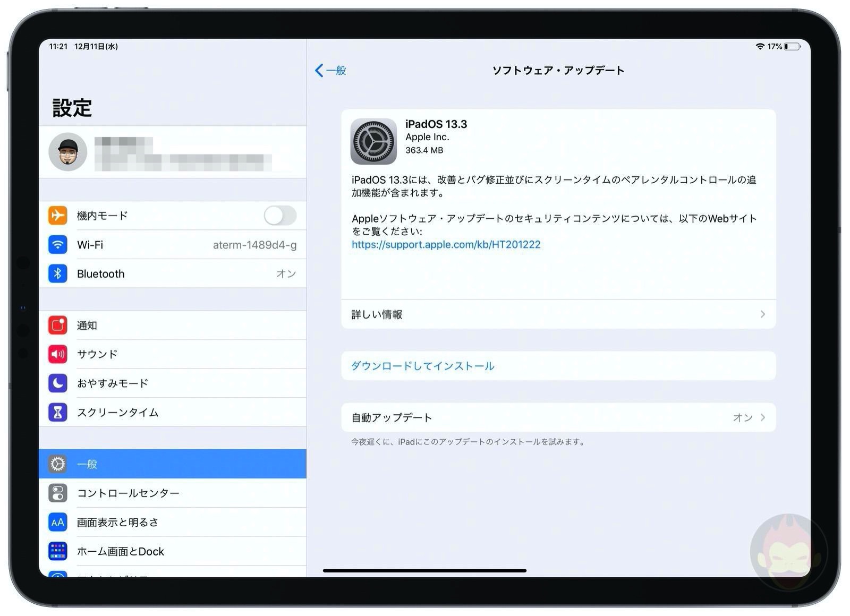Tap the battery indicator in status bar
Screen dimensions: 850x616
click(x=793, y=47)
